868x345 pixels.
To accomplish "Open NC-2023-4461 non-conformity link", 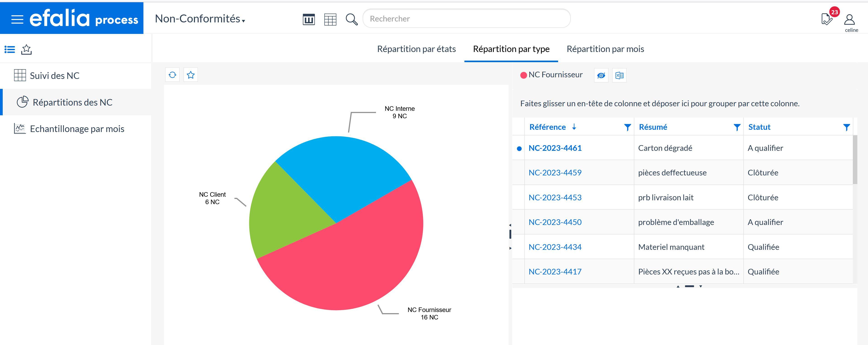I will 555,148.
